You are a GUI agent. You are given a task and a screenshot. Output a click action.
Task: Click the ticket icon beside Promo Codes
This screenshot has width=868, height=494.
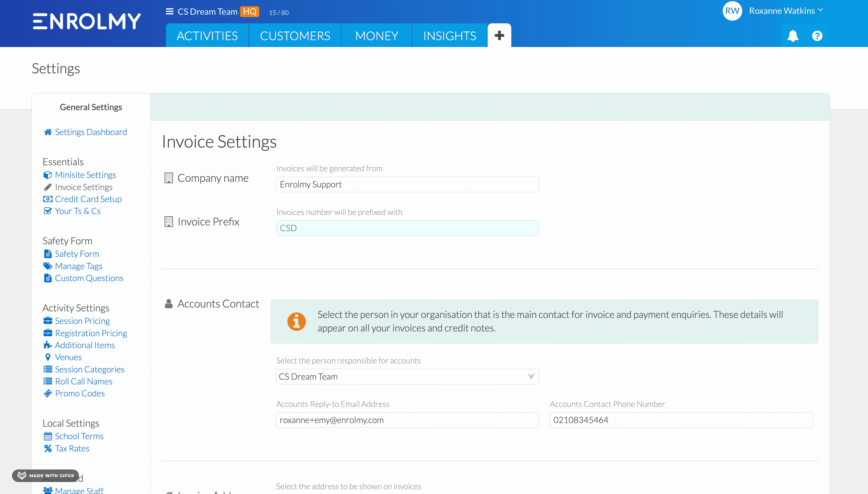click(48, 394)
